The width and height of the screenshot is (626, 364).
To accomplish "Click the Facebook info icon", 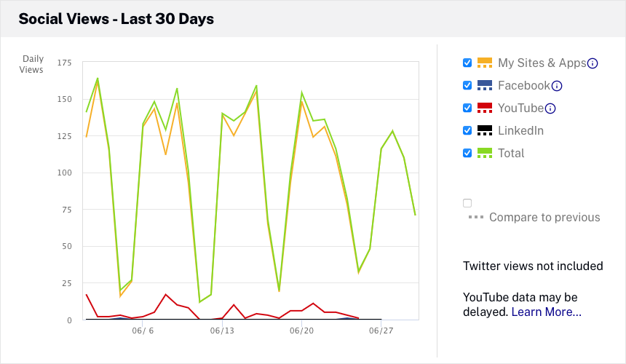I will 557,86.
